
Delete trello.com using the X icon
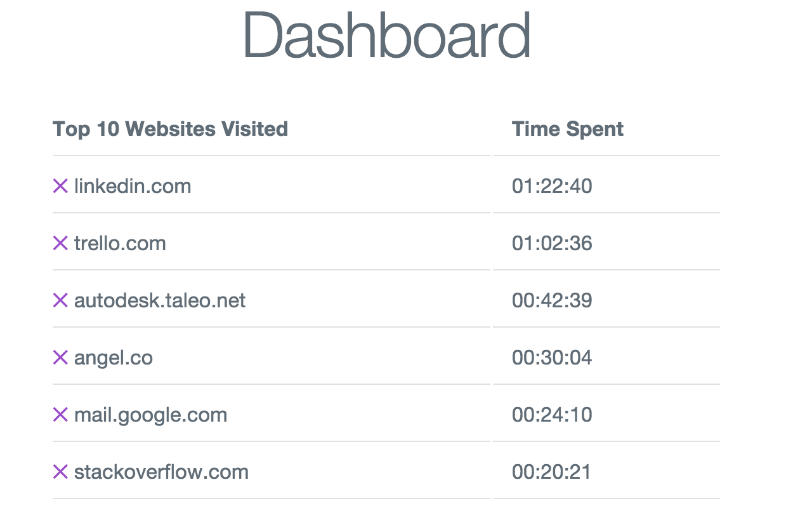pos(60,243)
